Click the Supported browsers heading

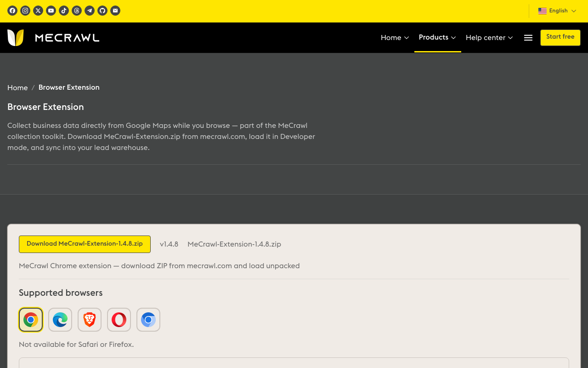(x=61, y=293)
